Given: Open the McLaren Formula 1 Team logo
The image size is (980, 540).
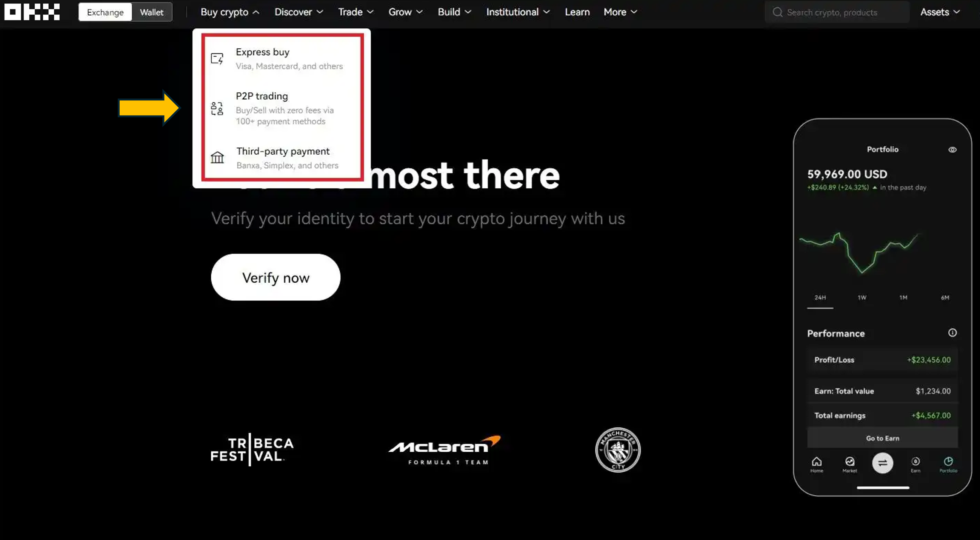Looking at the screenshot, I should [x=445, y=450].
